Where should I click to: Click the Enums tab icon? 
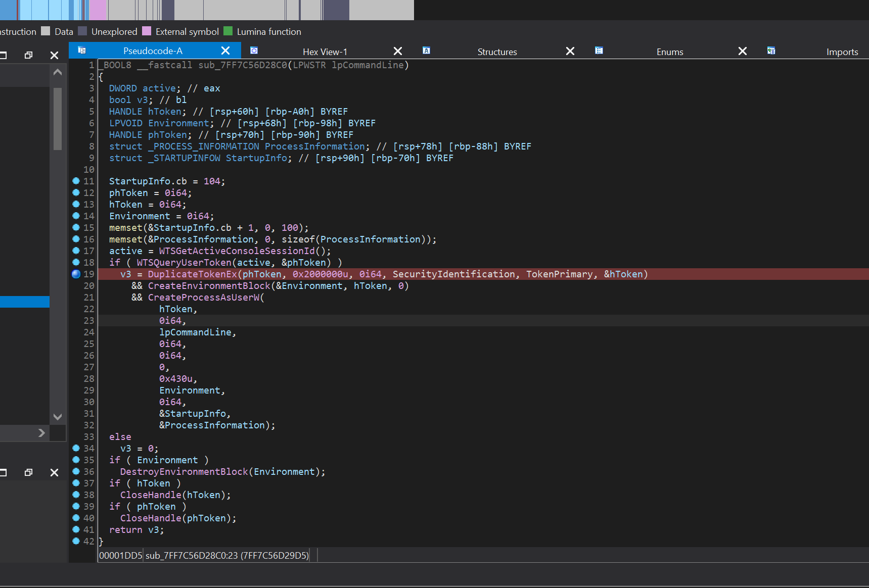[x=599, y=51]
